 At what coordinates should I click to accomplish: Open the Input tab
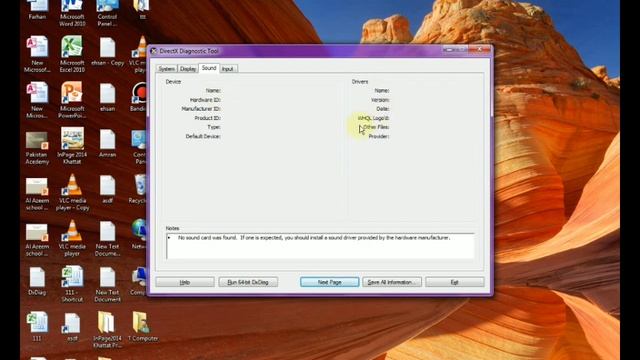click(x=228, y=69)
